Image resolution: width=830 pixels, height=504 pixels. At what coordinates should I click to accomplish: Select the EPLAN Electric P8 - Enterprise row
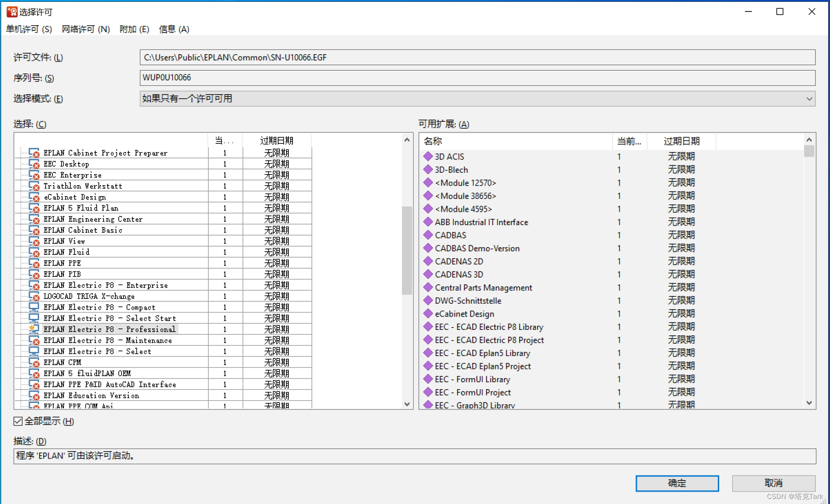pyautogui.click(x=163, y=285)
